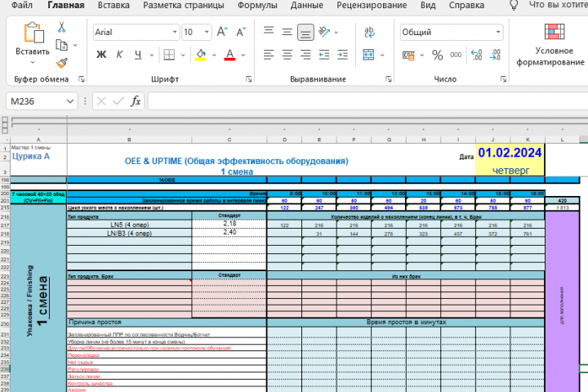This screenshot has width=588, height=392.
Task: Increase decimal places icon
Action: click(x=476, y=55)
